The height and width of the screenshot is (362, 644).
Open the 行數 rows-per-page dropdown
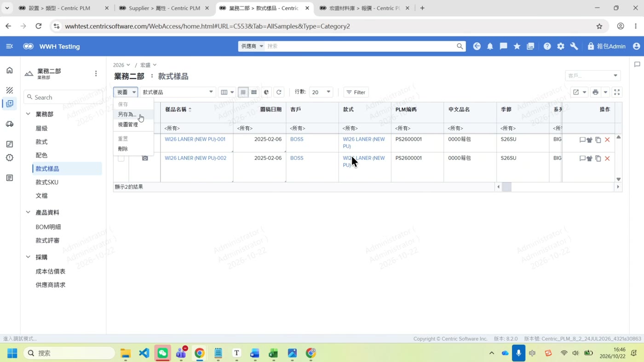pyautogui.click(x=321, y=92)
